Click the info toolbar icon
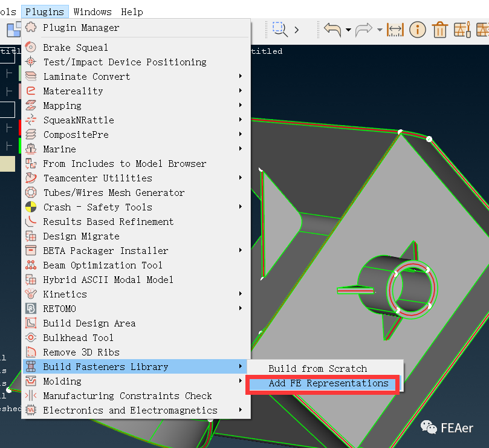The height and width of the screenshot is (448, 489). pos(417,30)
